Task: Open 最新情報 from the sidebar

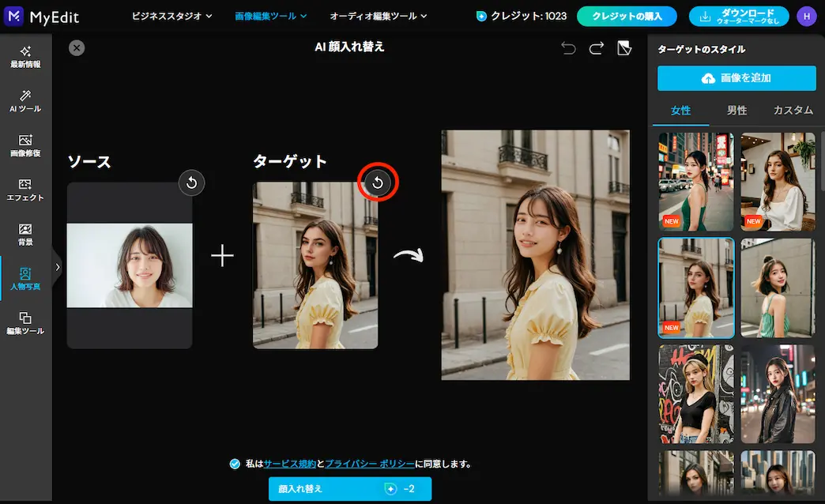Action: pyautogui.click(x=26, y=57)
